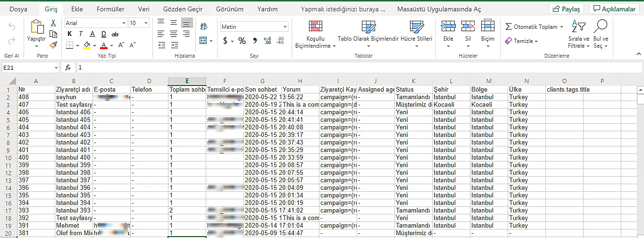The height and width of the screenshot is (238, 644).
Task: Switch to the Formüller ribbon tab
Action: (110, 9)
